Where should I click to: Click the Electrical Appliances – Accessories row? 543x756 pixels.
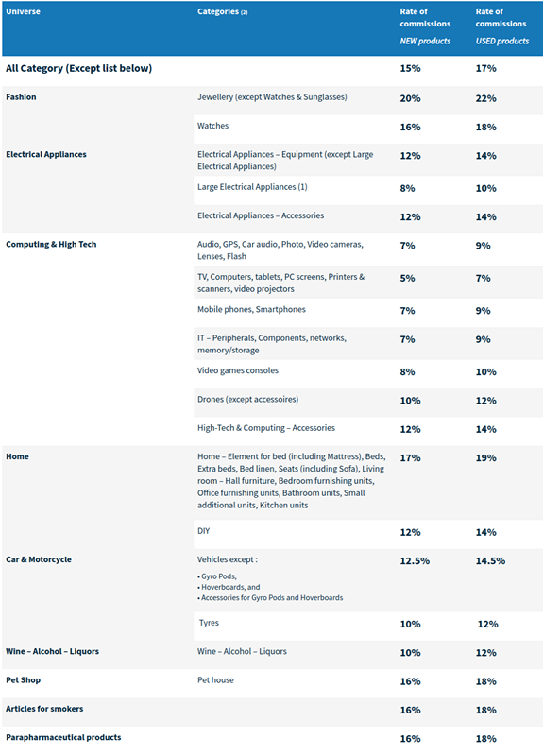368,219
